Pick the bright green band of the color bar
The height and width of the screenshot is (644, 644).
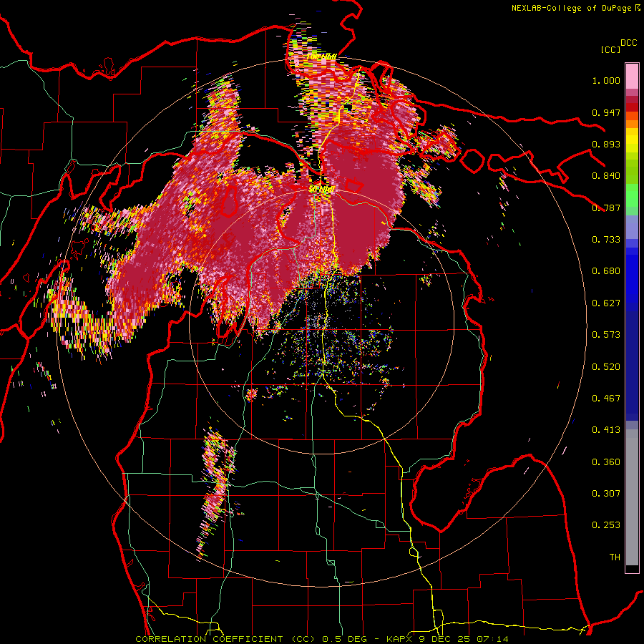coord(632,195)
